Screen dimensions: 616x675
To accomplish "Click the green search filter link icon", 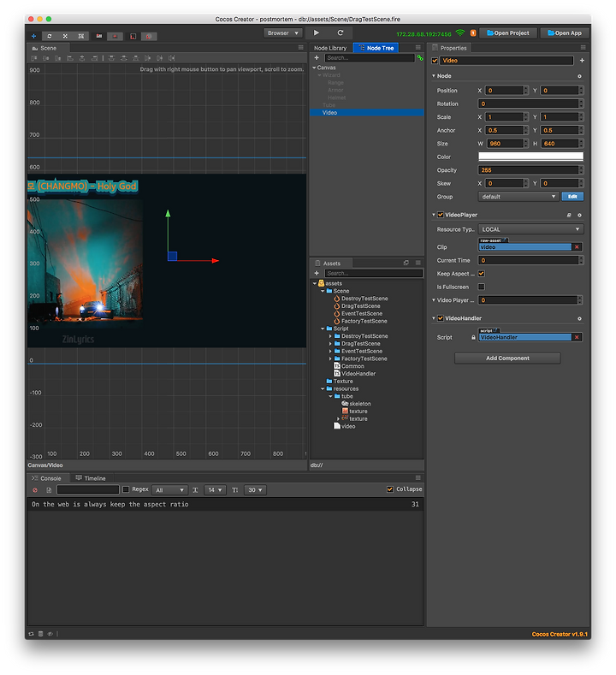I will point(420,57).
